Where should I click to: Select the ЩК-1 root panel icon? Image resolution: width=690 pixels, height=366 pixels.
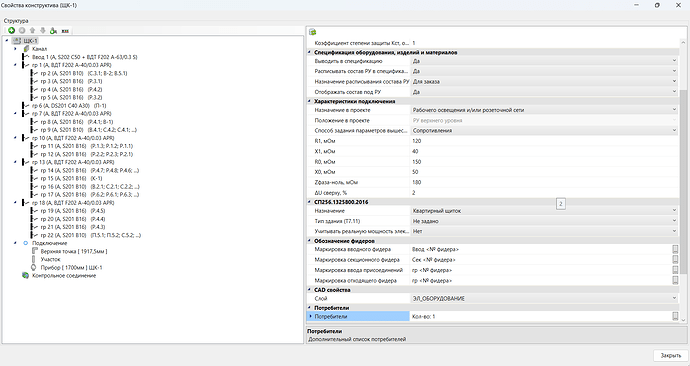click(17, 40)
